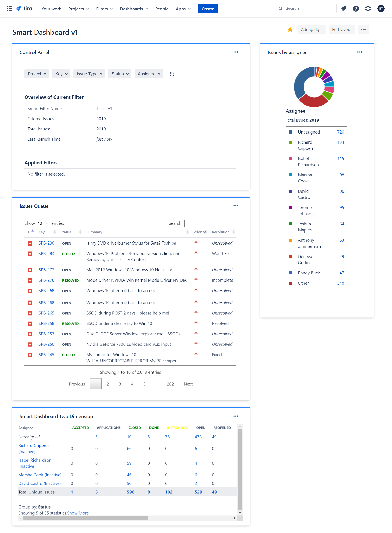This screenshot has width=392, height=533.
Task: Click the Jira logo
Action: point(24,9)
